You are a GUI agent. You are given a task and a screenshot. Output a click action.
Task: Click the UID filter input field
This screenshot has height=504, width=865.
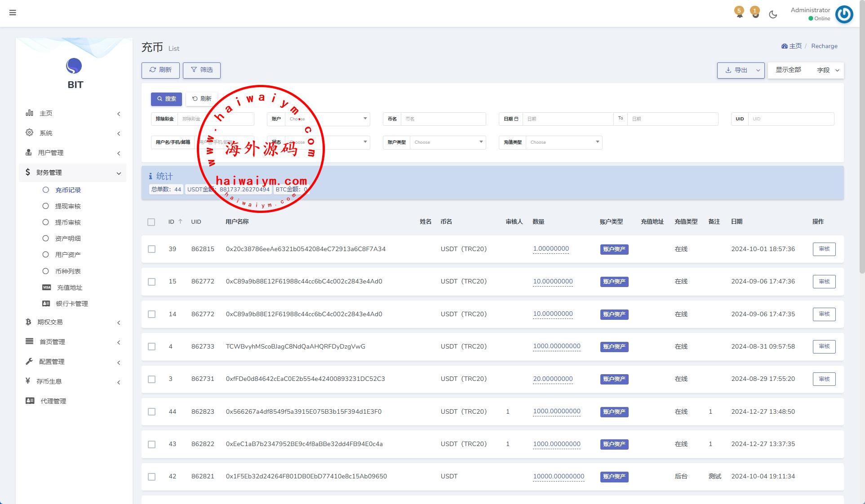coord(790,119)
